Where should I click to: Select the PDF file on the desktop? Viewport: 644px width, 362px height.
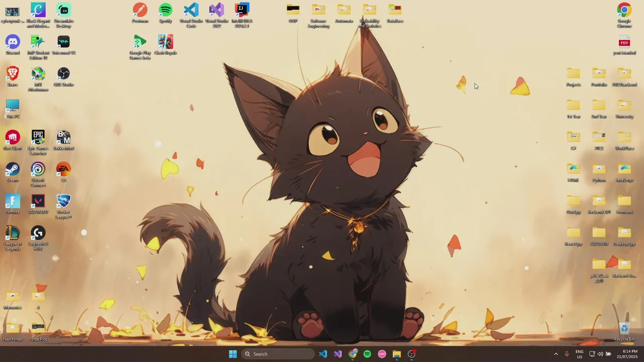click(624, 45)
